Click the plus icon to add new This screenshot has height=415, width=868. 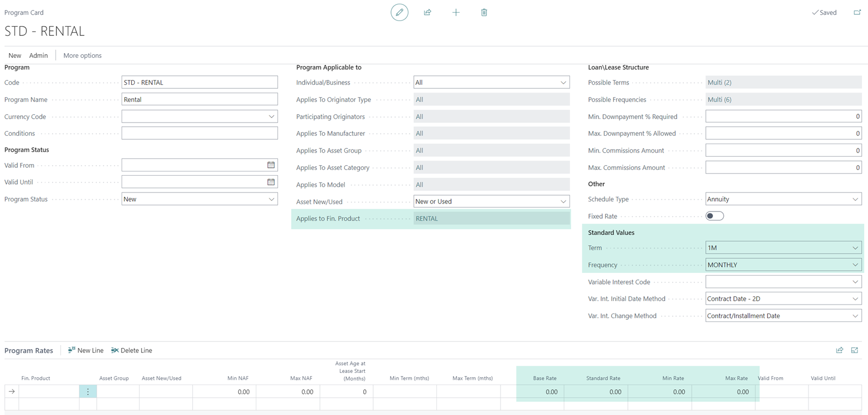coord(456,12)
